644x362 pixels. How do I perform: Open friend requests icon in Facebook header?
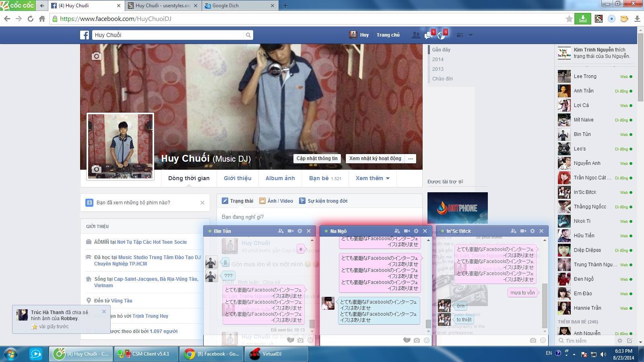click(416, 35)
